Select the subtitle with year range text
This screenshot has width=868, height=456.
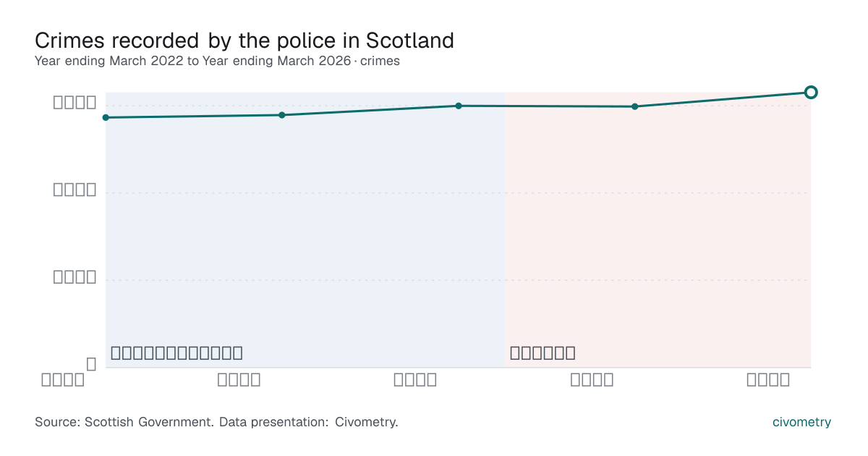pyautogui.click(x=217, y=62)
